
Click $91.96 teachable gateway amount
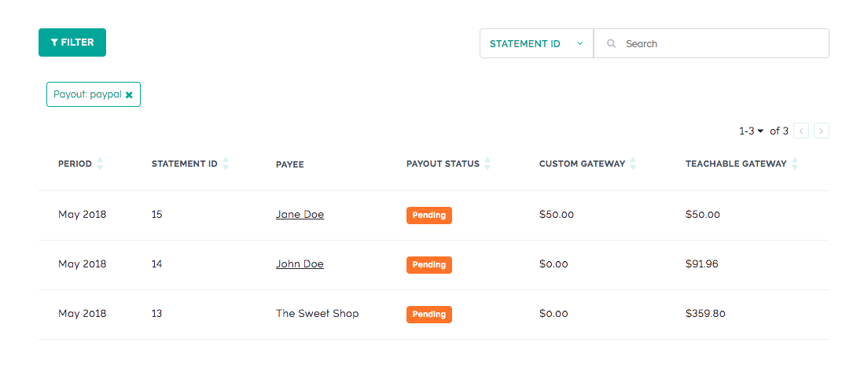point(702,264)
